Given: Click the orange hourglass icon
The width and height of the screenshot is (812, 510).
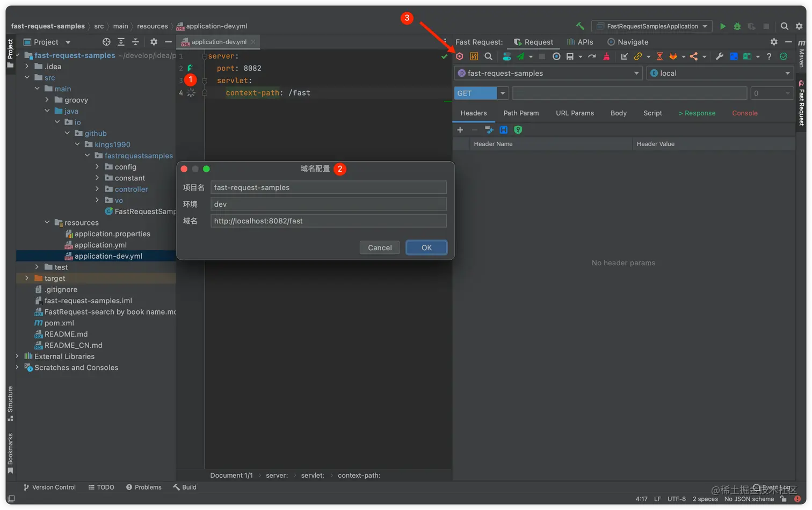Looking at the screenshot, I should coord(659,56).
